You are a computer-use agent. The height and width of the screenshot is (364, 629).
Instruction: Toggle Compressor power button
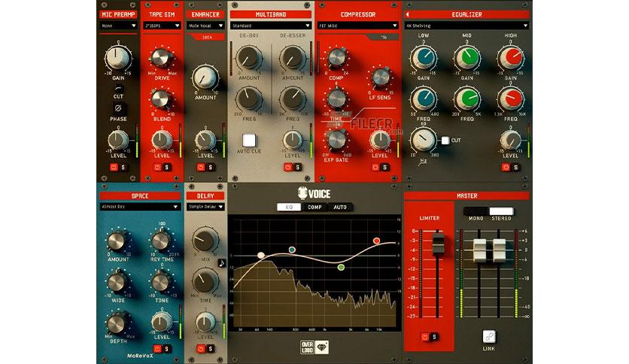tap(375, 167)
